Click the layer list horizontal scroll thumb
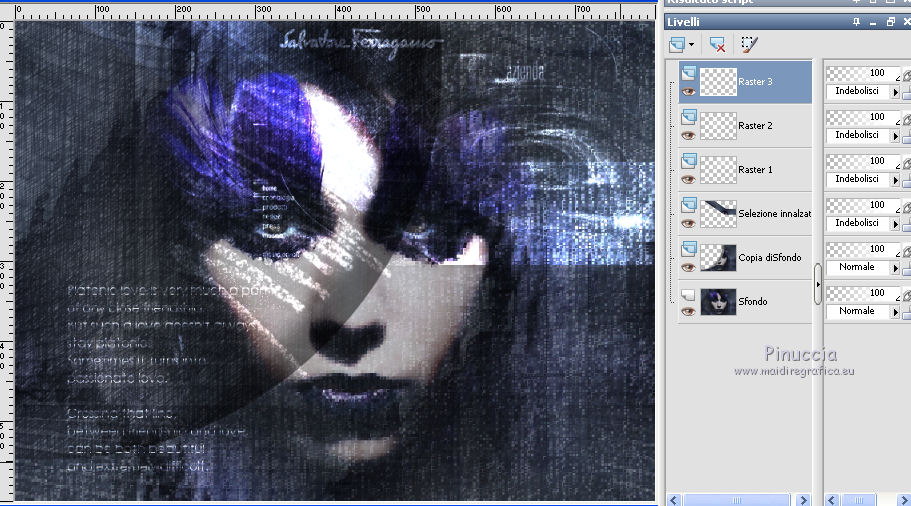 (x=737, y=500)
